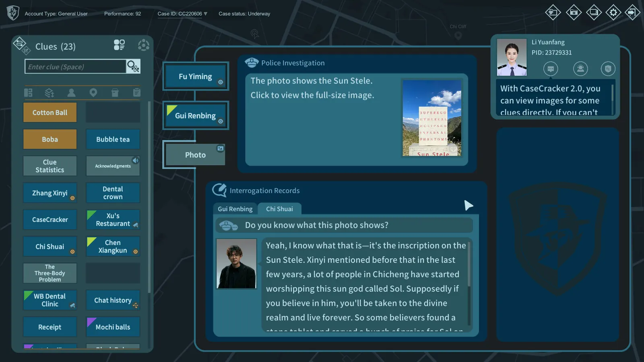This screenshot has width=644, height=362.
Task: Toggle the clue grid view icon
Action: [x=119, y=45]
